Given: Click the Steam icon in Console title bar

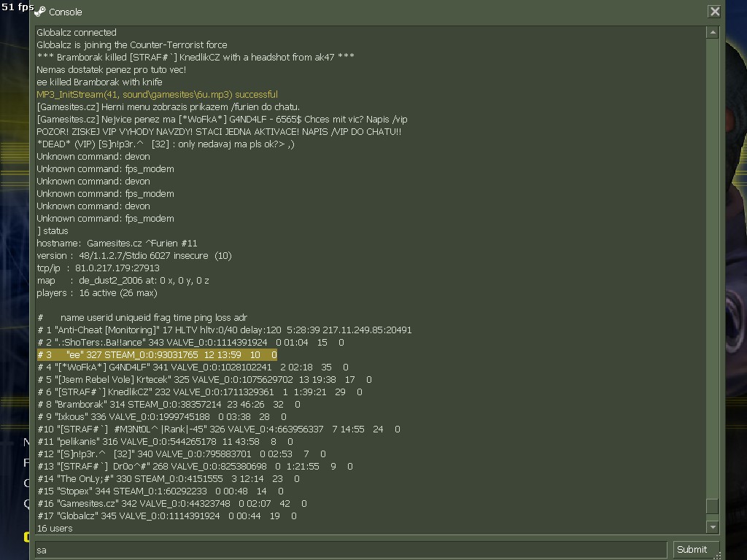Looking at the screenshot, I should [x=39, y=12].
